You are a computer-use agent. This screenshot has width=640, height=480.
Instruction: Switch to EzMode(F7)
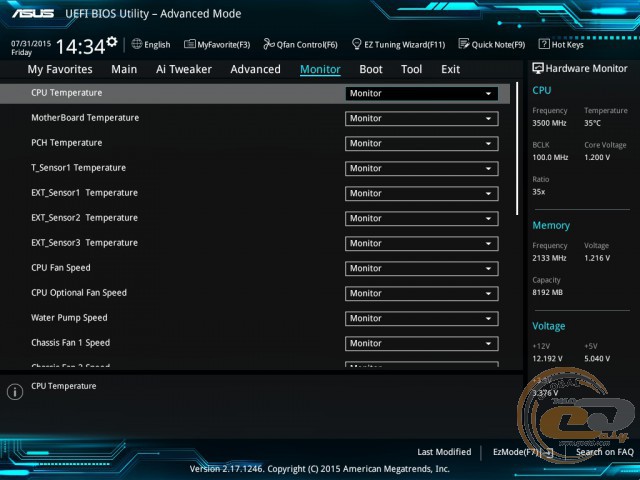[523, 452]
